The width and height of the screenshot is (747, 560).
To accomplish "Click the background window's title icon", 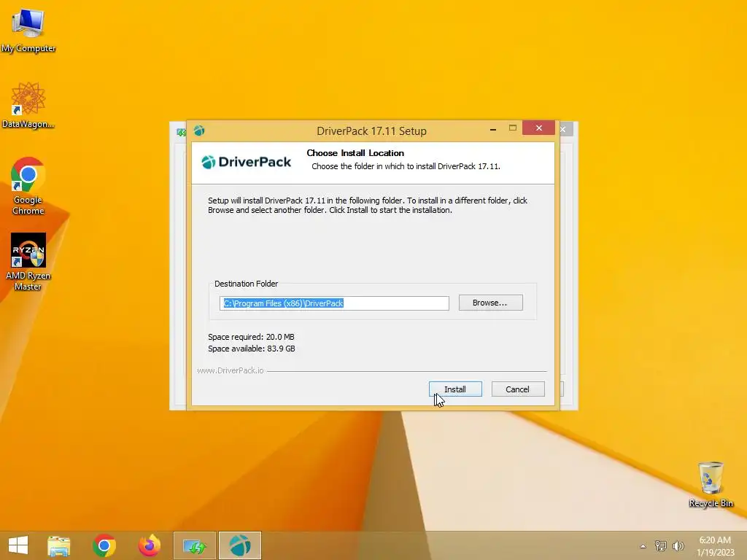I will point(180,132).
